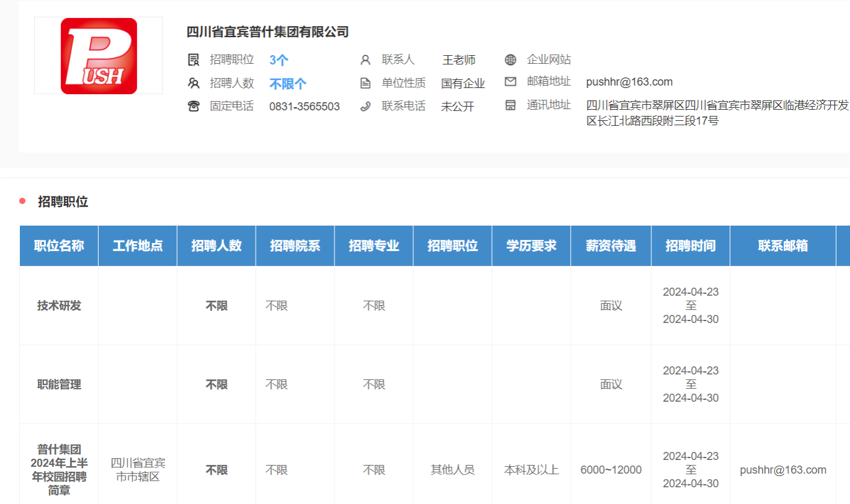Open the 普什集团2024年上半年校园招聘简章 posting
The image size is (850, 504).
pyautogui.click(x=59, y=469)
